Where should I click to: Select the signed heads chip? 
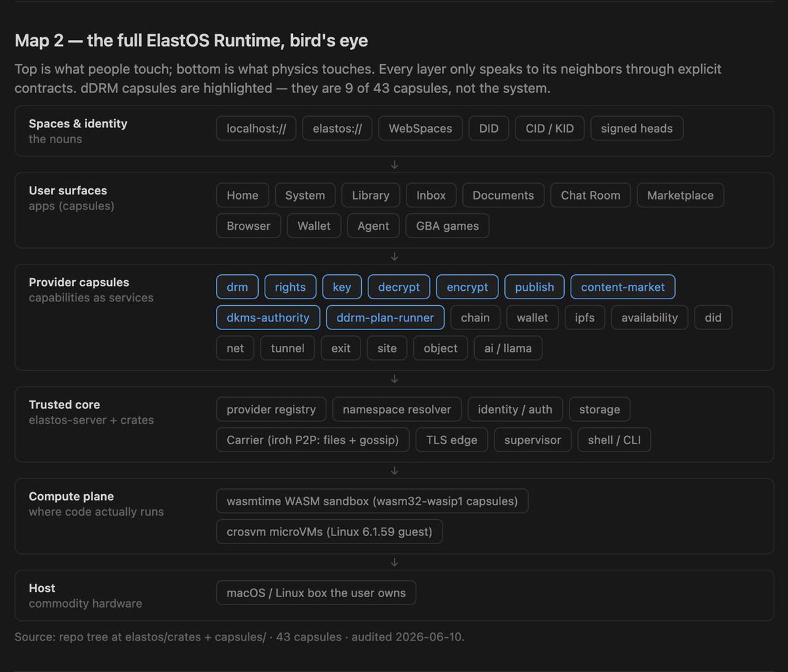pyautogui.click(x=636, y=128)
